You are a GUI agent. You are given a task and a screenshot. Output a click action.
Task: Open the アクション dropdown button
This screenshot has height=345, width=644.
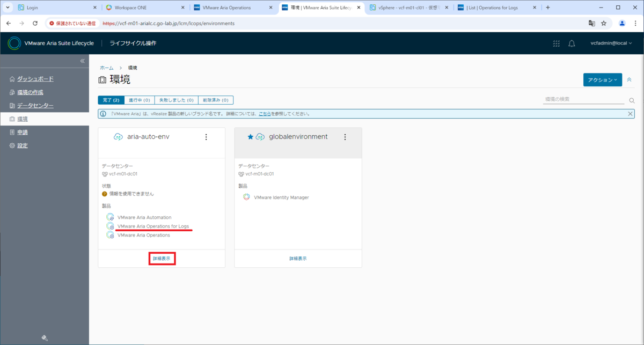[x=602, y=79]
